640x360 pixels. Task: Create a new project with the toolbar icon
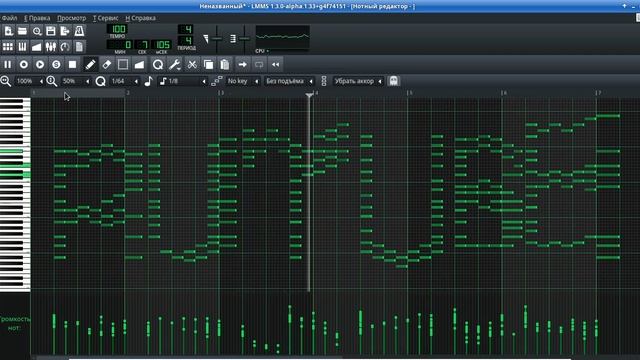coord(8,31)
